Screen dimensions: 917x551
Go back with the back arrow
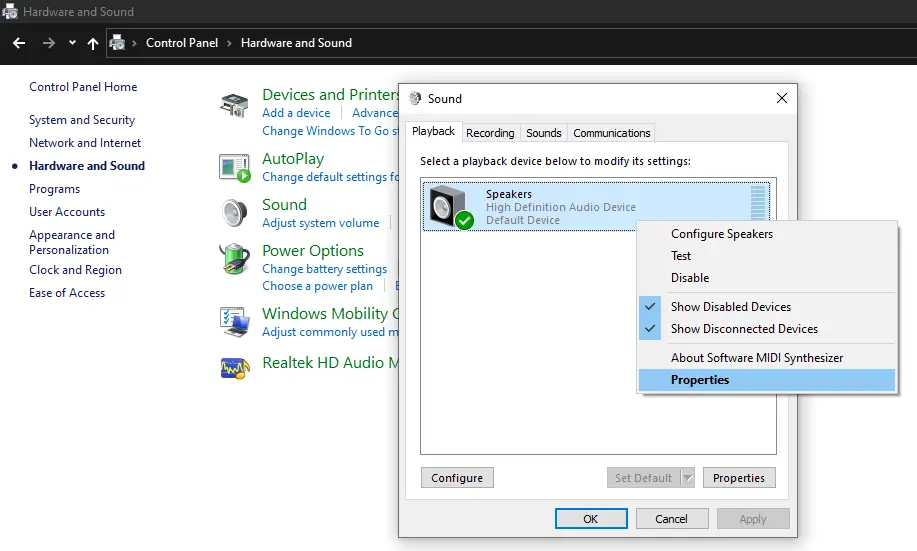pyautogui.click(x=19, y=43)
